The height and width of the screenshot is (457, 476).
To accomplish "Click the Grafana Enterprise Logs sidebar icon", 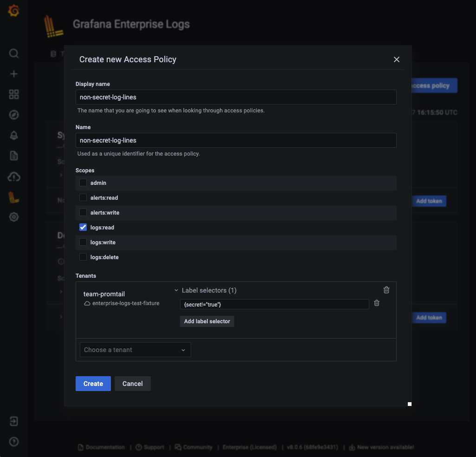I will [x=13, y=196].
